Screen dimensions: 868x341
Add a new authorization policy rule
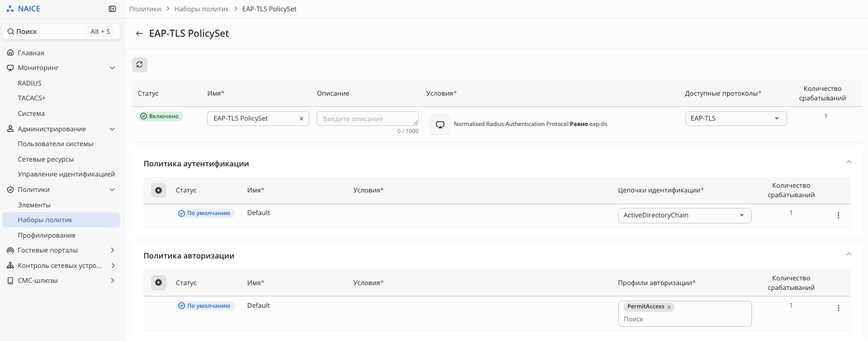(158, 283)
